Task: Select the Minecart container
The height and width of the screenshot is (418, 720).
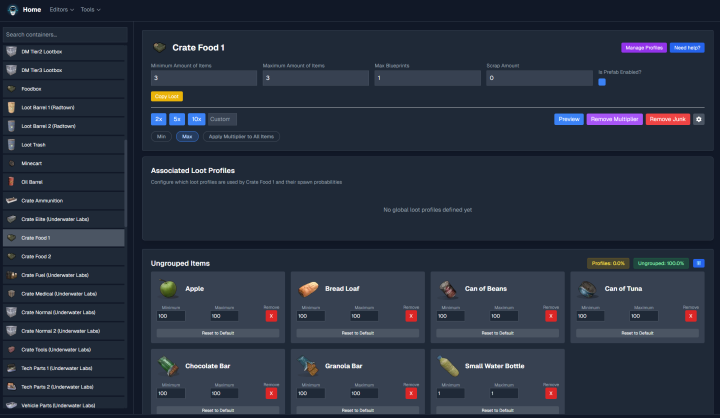Action: tap(64, 164)
